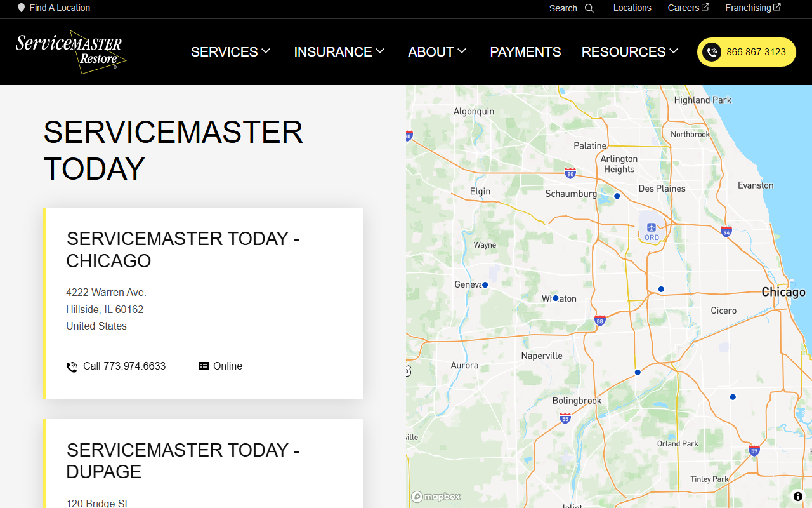
Task: Select the blue map marker northeast of Orland Park
Action: [733, 397]
